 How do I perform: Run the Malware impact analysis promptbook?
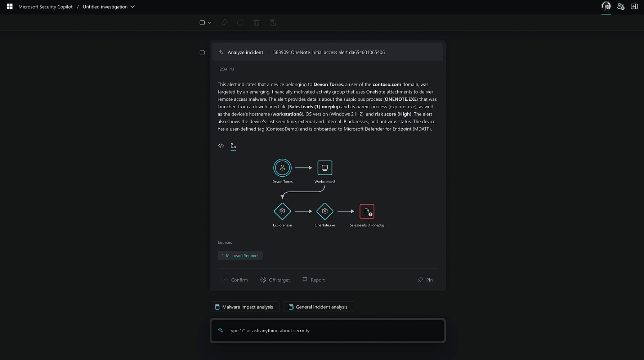(245, 307)
